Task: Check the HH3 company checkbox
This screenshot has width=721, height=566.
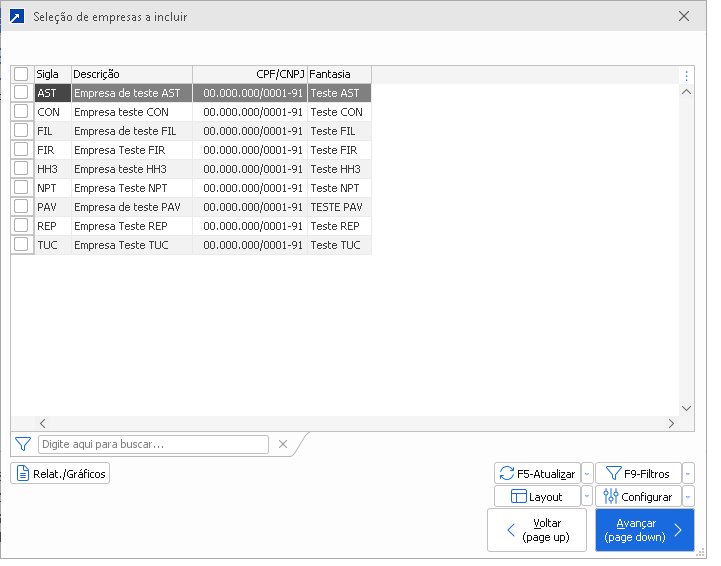Action: [x=21, y=168]
